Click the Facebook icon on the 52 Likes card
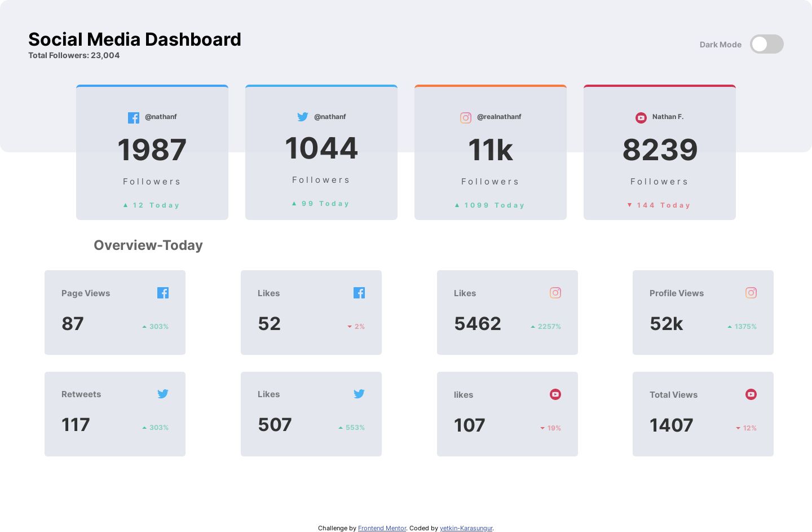Viewport: 812px width, 532px height. click(359, 293)
